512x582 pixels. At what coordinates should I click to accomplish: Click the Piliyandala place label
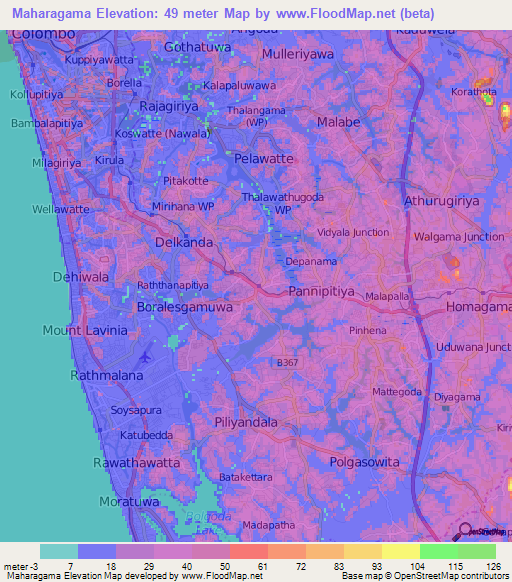pyautogui.click(x=246, y=423)
